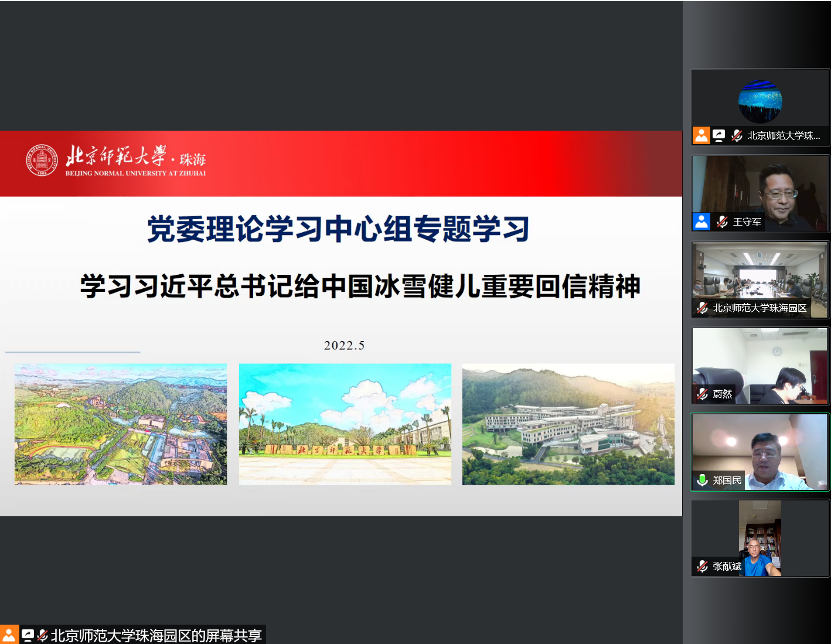Image resolution: width=831 pixels, height=644 pixels.
Task: Click the screen-sharing icon on first participant tile
Action: tap(718, 136)
